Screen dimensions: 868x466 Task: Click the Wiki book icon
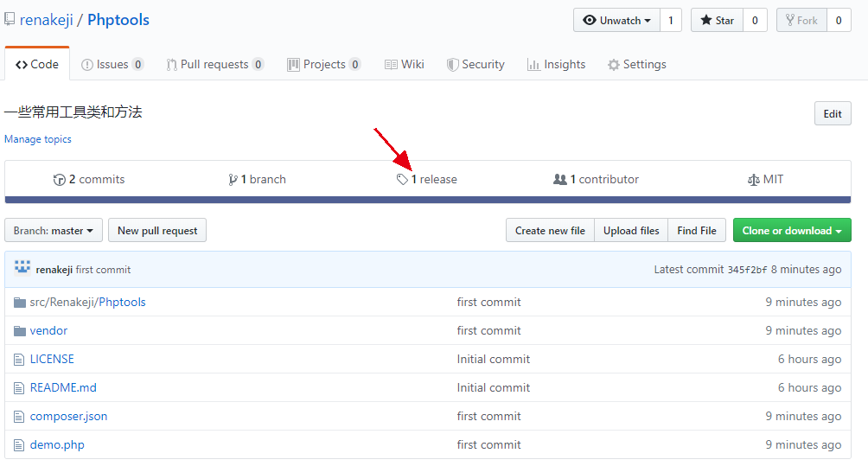pos(391,65)
